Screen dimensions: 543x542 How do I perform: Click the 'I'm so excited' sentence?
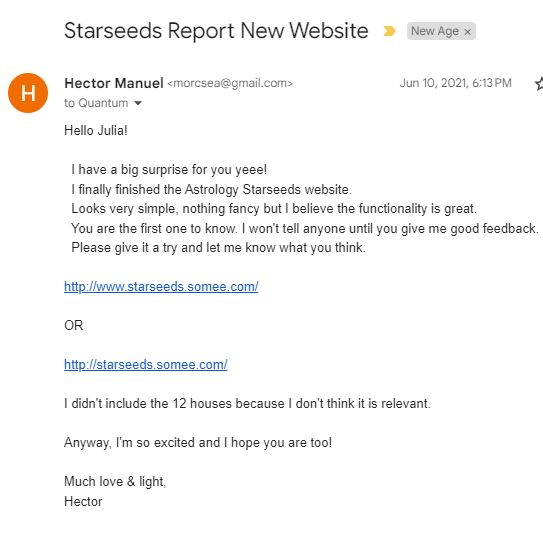point(198,443)
